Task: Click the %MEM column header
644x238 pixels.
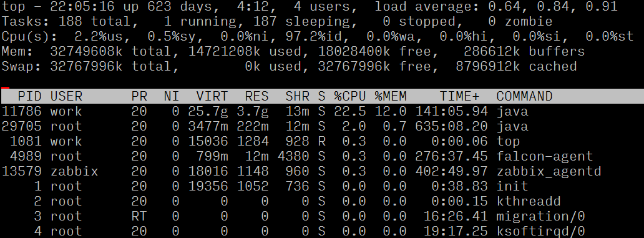Action: 390,97
